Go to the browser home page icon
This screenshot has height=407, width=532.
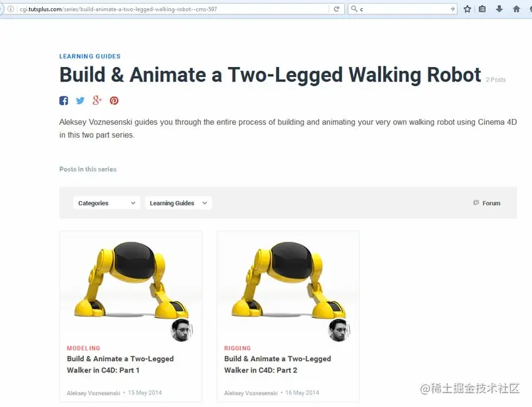[x=516, y=9]
